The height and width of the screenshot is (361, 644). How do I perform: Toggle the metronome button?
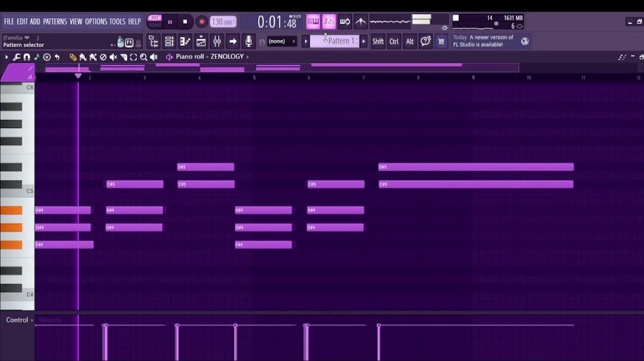361,22
